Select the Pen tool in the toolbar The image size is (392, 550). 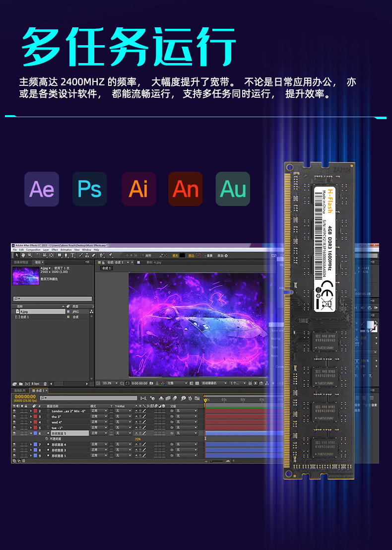tap(66, 255)
